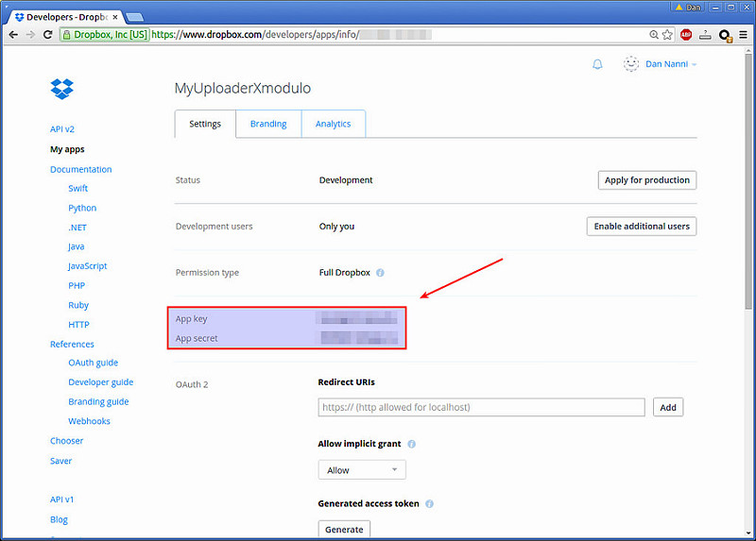Image resolution: width=756 pixels, height=541 pixels.
Task: Click the App key label
Action: [x=192, y=319]
